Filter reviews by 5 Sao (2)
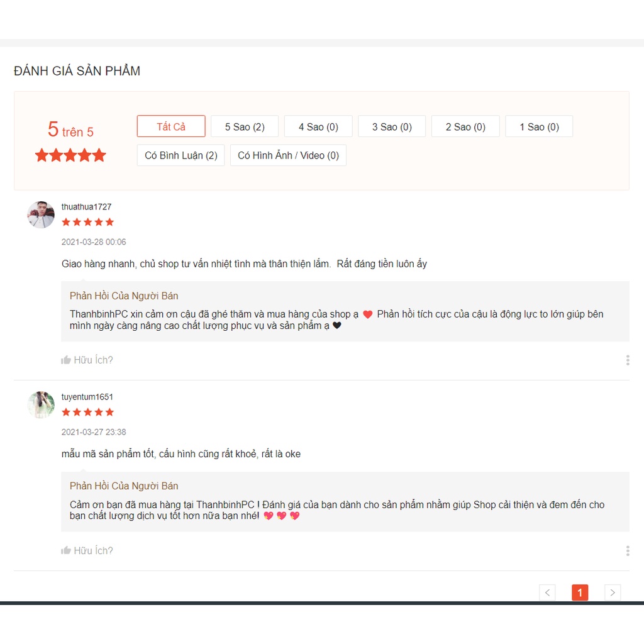The height and width of the screenshot is (644, 644). pyautogui.click(x=245, y=126)
